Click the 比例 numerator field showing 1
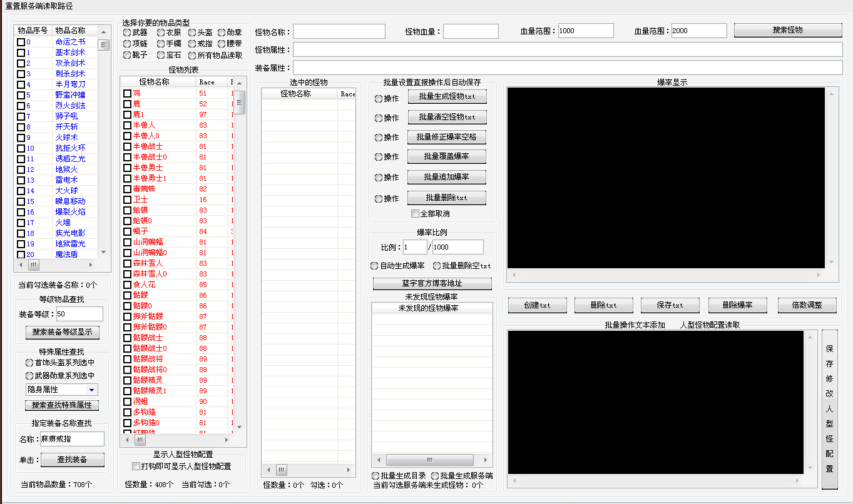This screenshot has width=853, height=504. pos(415,247)
